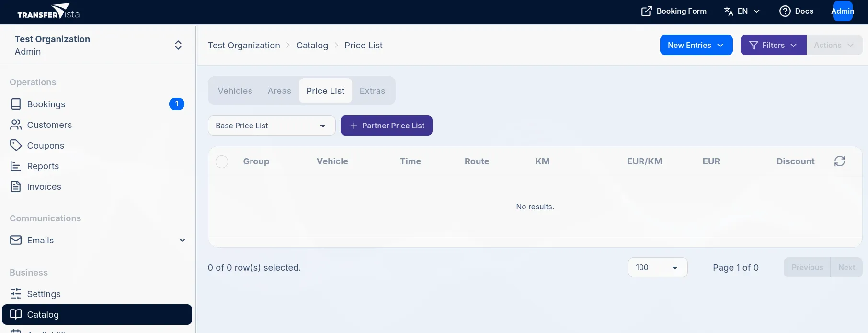Open Invoices in the sidebar

click(x=97, y=186)
